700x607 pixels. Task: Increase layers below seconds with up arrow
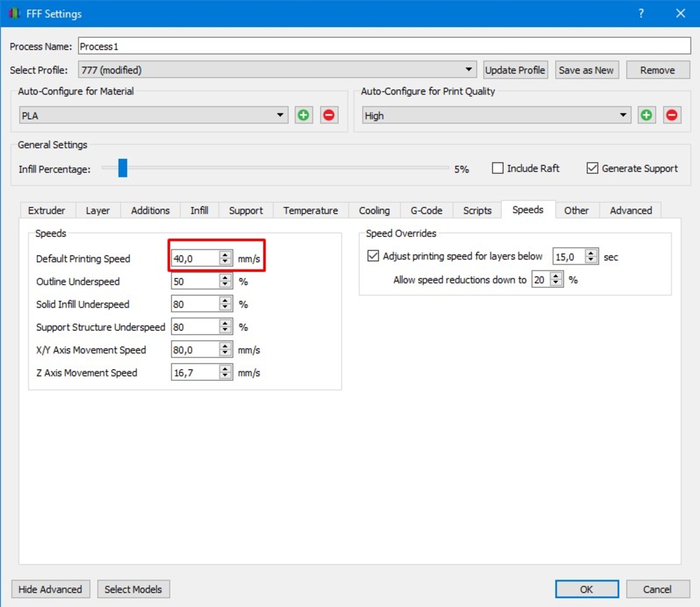591,252
